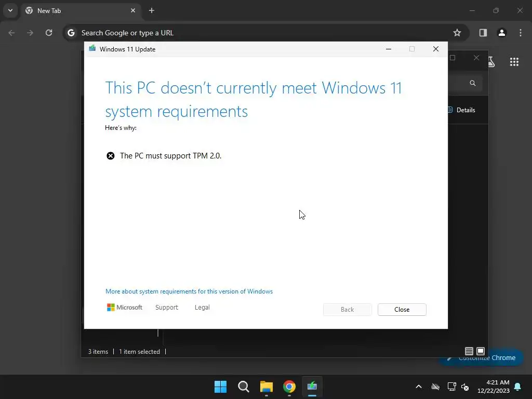This screenshot has height=399, width=532.
Task: Click the 'Here's why:' text
Action: tap(121, 128)
